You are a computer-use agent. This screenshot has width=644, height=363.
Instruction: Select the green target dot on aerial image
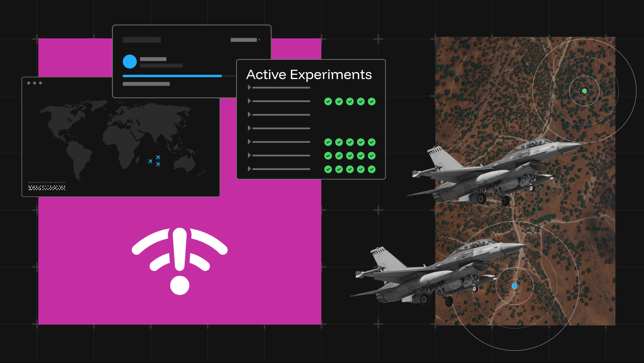click(585, 91)
